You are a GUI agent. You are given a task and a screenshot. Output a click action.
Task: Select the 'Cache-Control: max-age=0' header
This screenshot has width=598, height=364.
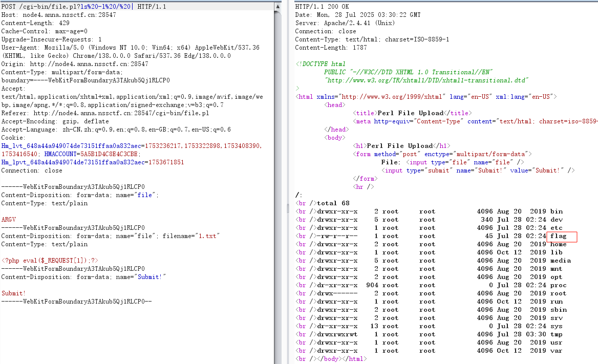[44, 31]
